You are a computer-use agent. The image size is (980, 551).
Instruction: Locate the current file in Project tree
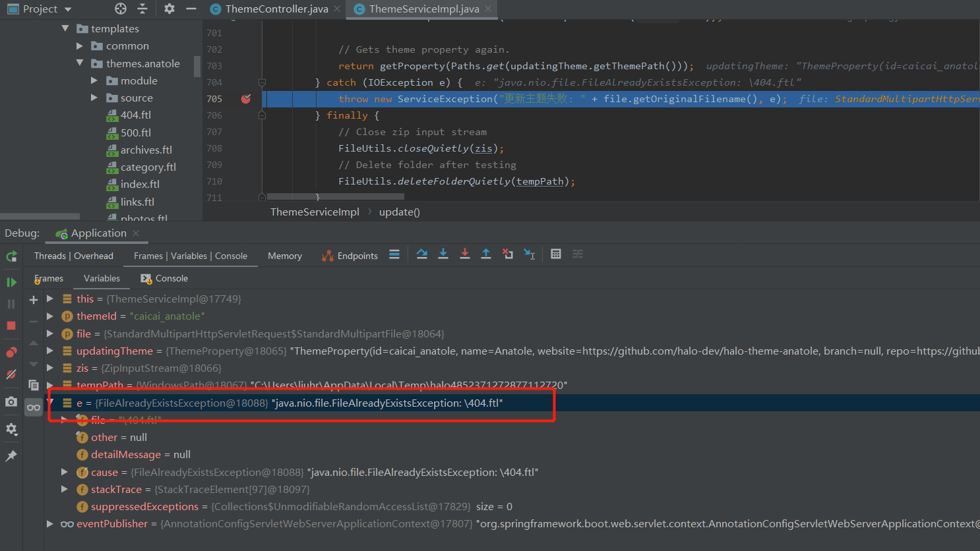tap(121, 9)
